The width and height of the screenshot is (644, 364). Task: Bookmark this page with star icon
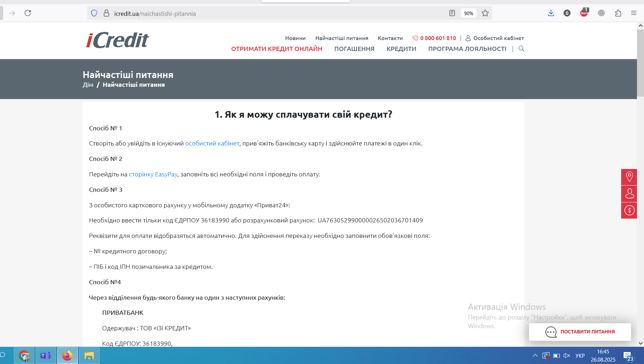tap(485, 13)
